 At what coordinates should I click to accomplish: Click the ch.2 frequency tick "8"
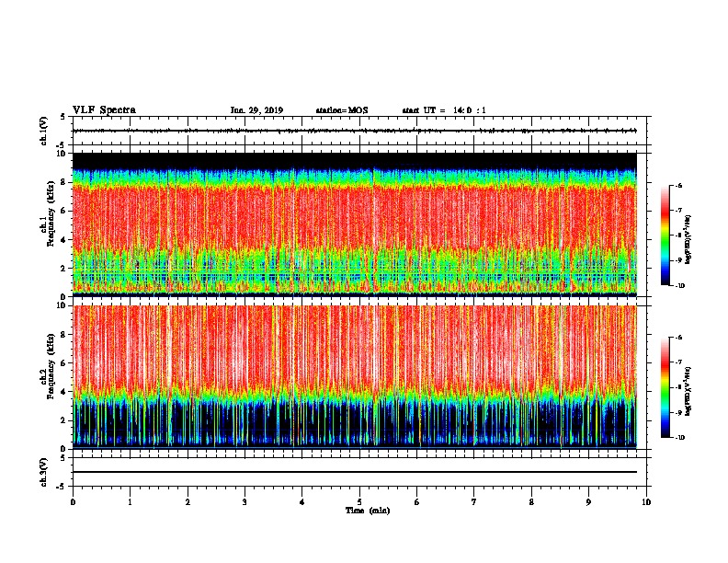[x=64, y=335]
